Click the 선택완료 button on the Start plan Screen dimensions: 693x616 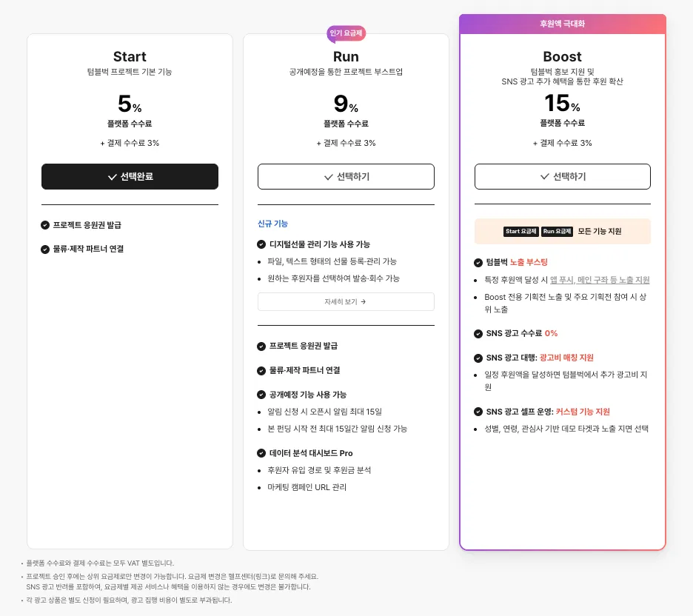130,177
